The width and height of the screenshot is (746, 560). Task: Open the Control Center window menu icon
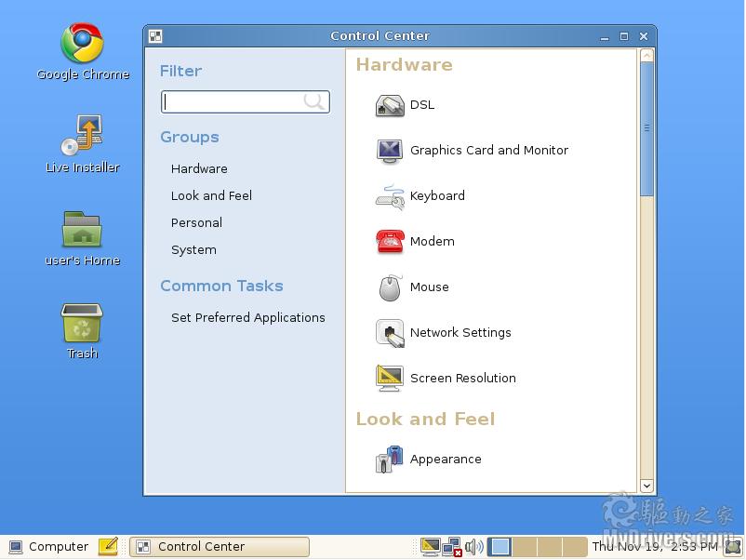pyautogui.click(x=155, y=36)
